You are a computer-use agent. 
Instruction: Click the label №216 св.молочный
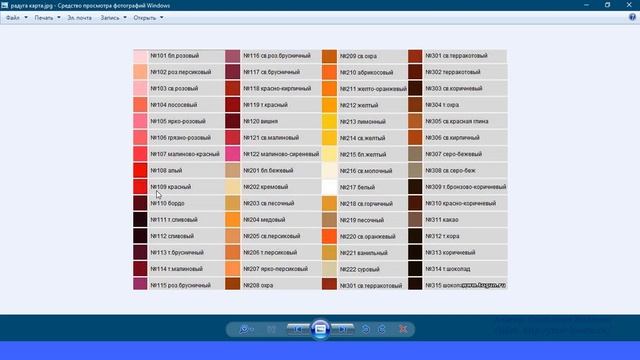tap(366, 171)
